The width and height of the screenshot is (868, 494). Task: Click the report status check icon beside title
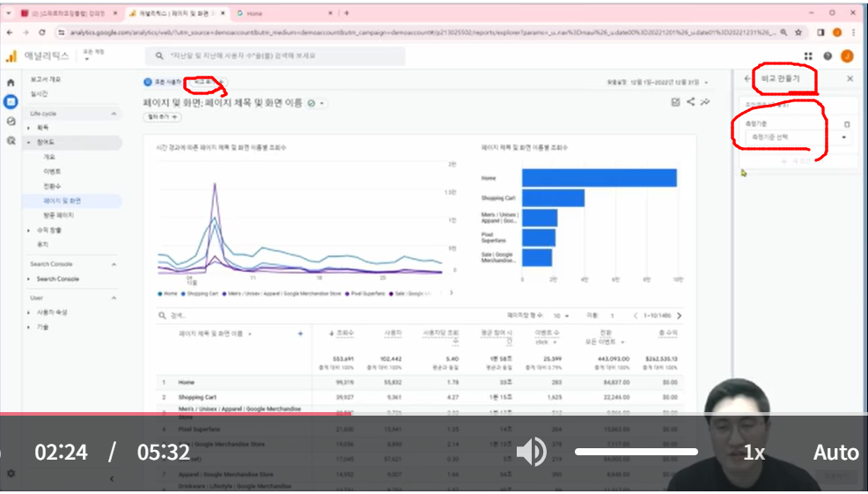tap(311, 103)
